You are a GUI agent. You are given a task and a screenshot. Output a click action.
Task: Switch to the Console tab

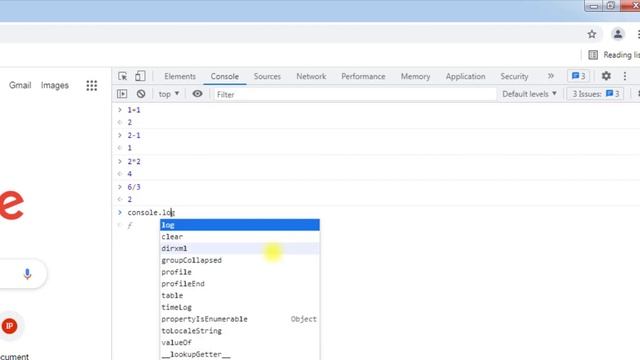click(x=224, y=76)
